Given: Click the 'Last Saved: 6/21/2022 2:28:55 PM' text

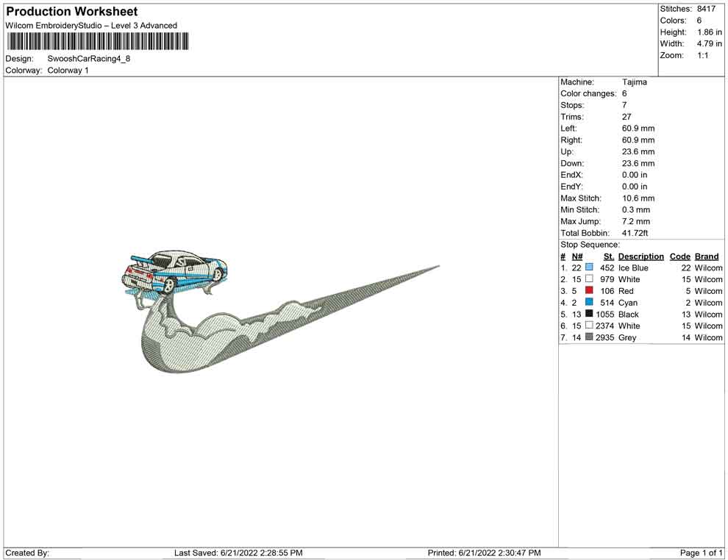Looking at the screenshot, I should (238, 553).
